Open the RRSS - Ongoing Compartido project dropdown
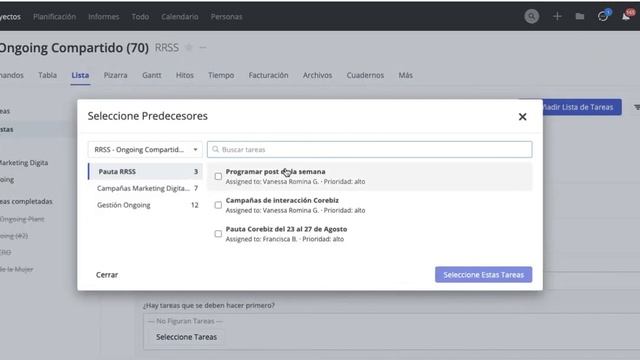This screenshot has height=360, width=640. pos(145,149)
